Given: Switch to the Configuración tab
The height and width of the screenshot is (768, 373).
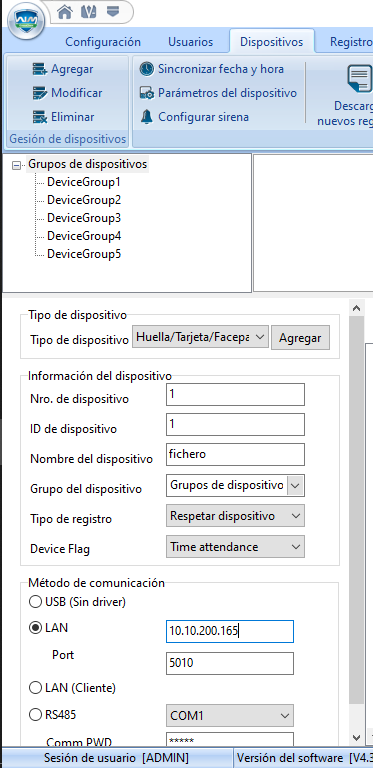Looking at the screenshot, I should point(103,42).
